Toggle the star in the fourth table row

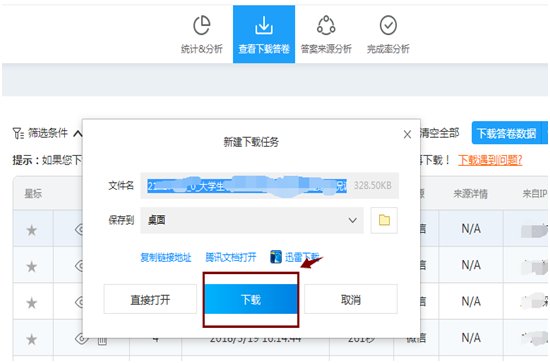click(32, 340)
